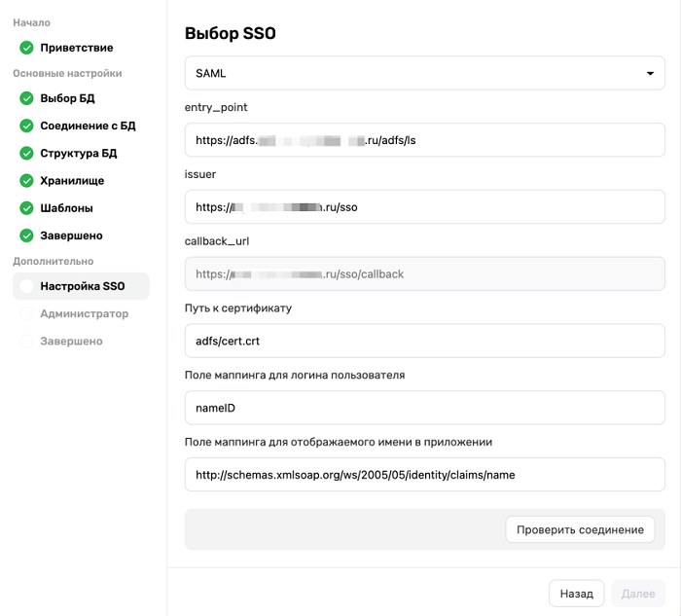Go to the Администратор step
This screenshot has height=616, width=681.
pos(84,313)
